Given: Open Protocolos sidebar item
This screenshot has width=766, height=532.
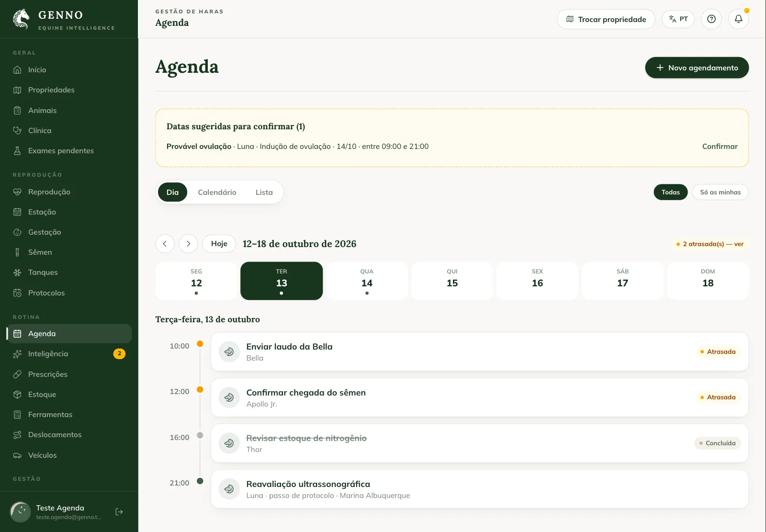Looking at the screenshot, I should [69, 293].
